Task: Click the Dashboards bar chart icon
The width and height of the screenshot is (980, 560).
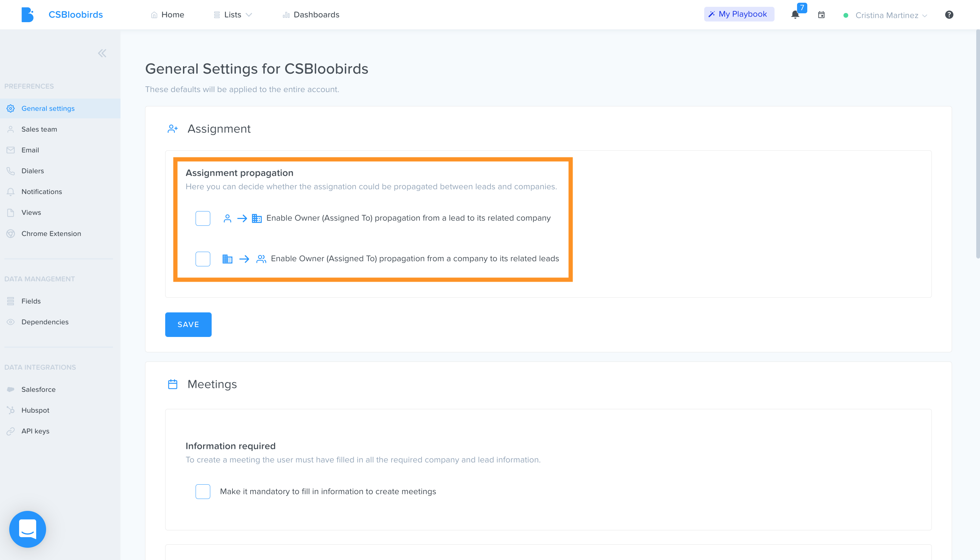Action: pos(286,15)
